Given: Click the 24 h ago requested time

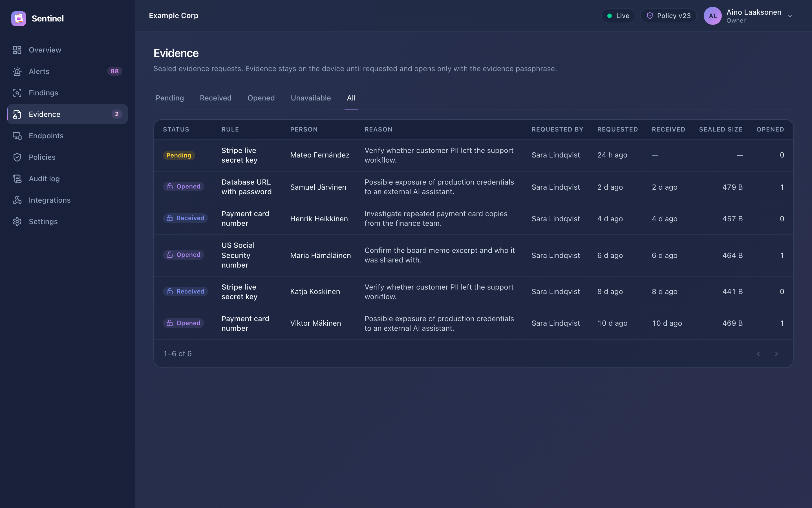Looking at the screenshot, I should (x=612, y=155).
